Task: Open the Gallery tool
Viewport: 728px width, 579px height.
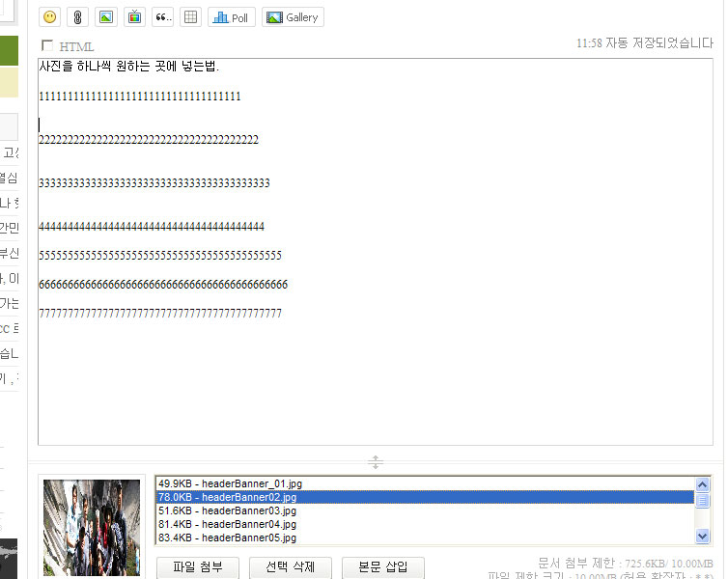Action: (x=293, y=17)
